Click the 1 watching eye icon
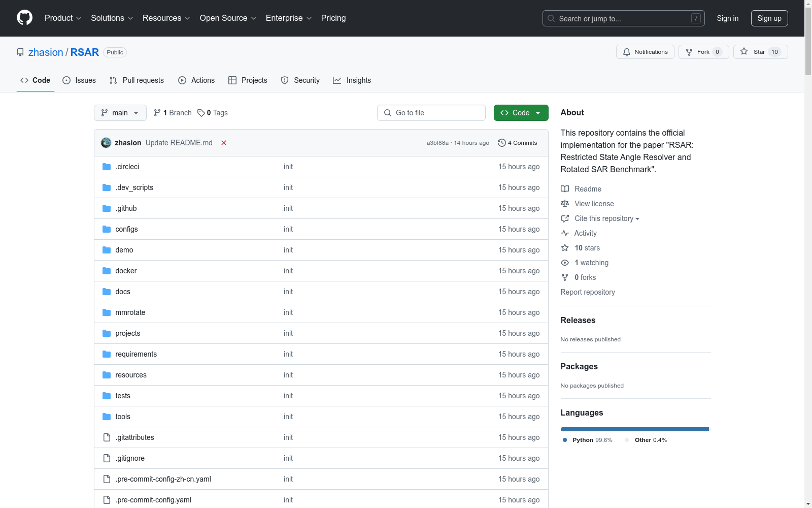The height and width of the screenshot is (508, 812). [x=565, y=263]
